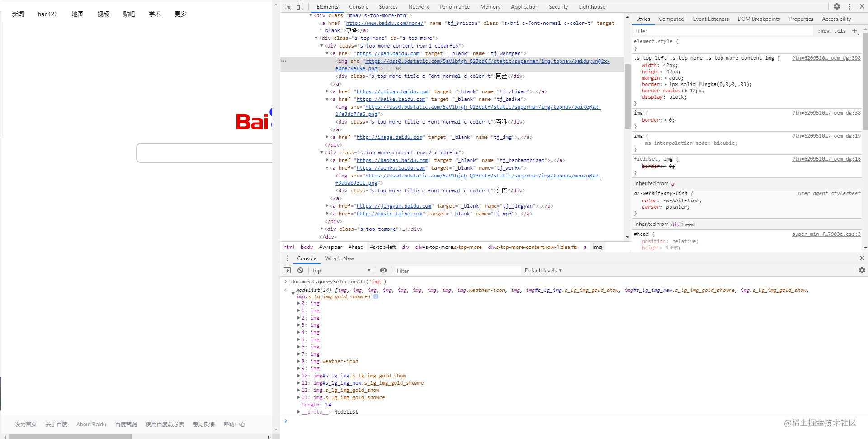
Task: Open the DevTools three-dot customize menu
Action: coord(849,6)
